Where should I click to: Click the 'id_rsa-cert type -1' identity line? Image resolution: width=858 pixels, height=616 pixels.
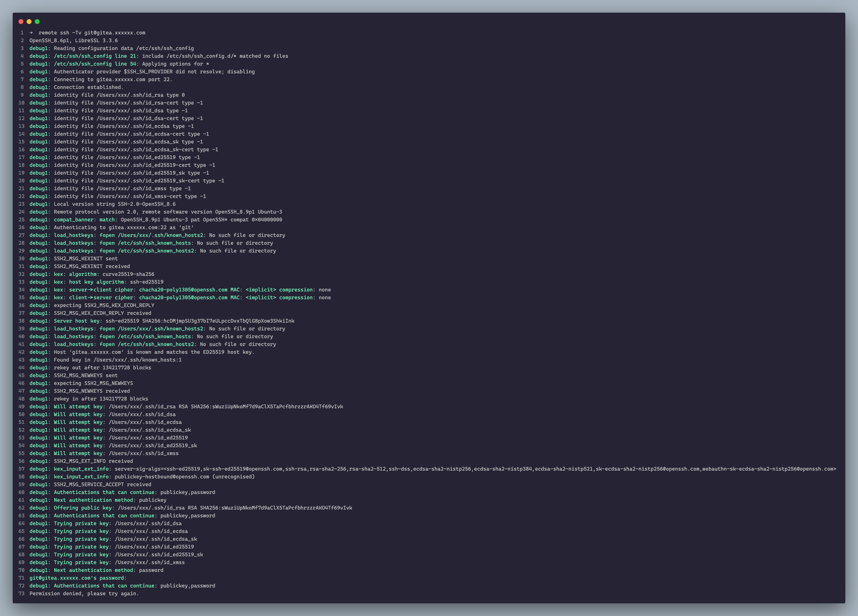coord(116,103)
